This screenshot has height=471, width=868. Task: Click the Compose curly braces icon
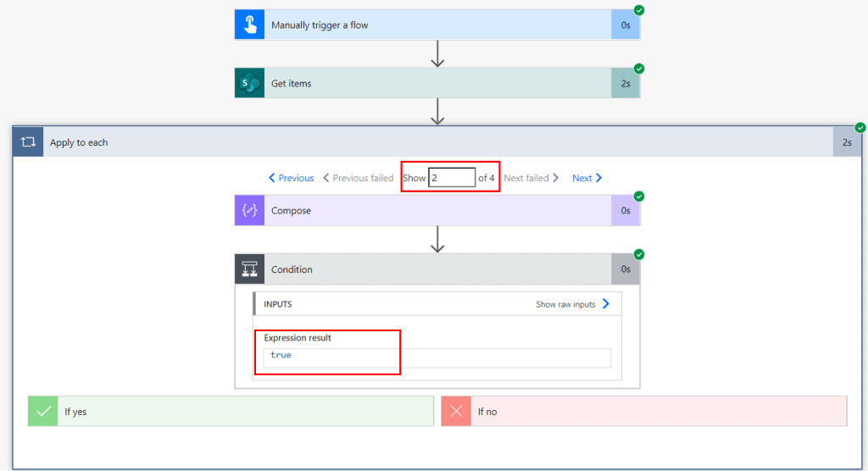pyautogui.click(x=250, y=210)
